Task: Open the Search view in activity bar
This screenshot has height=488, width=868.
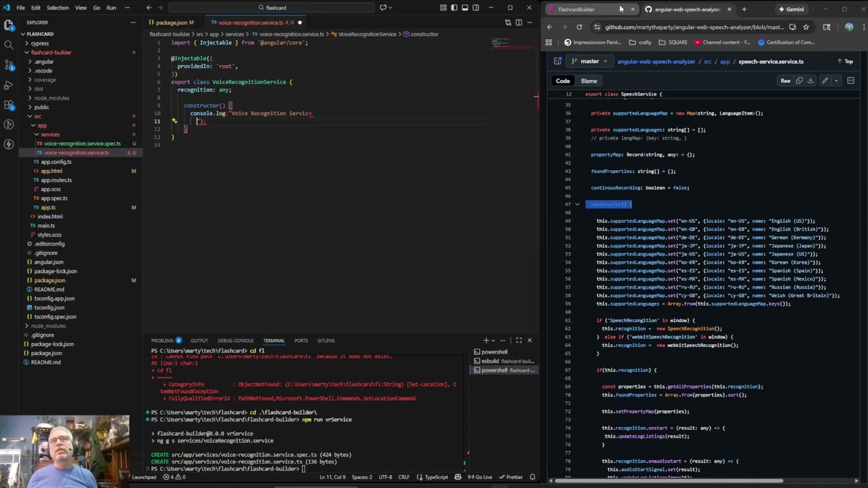Action: pyautogui.click(x=9, y=45)
